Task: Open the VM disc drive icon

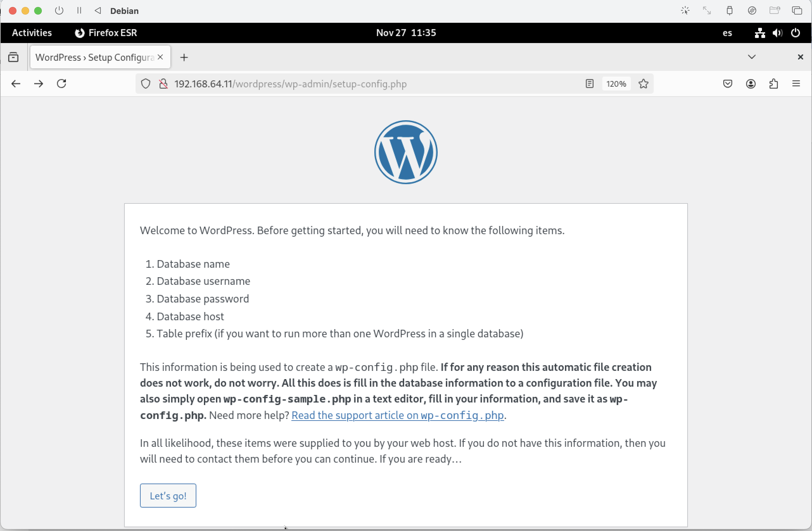Action: tap(752, 10)
